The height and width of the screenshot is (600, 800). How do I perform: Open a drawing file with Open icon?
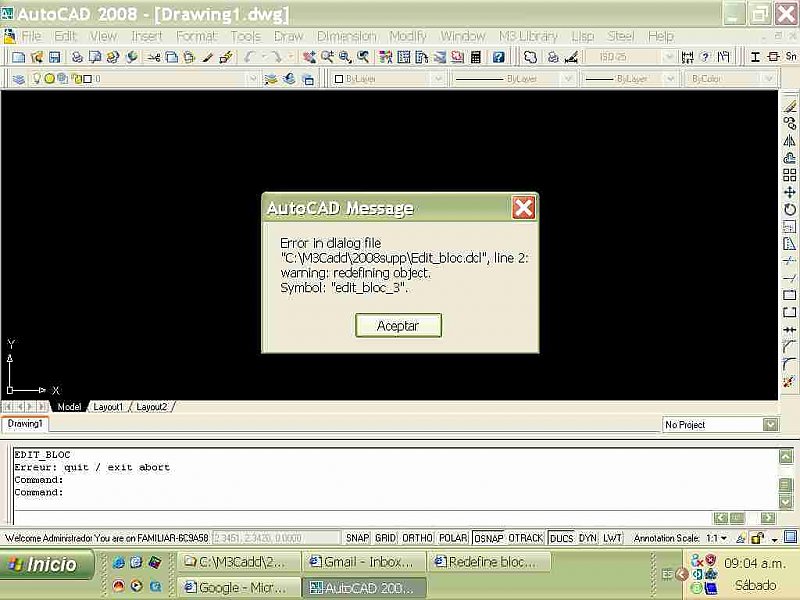(x=37, y=57)
